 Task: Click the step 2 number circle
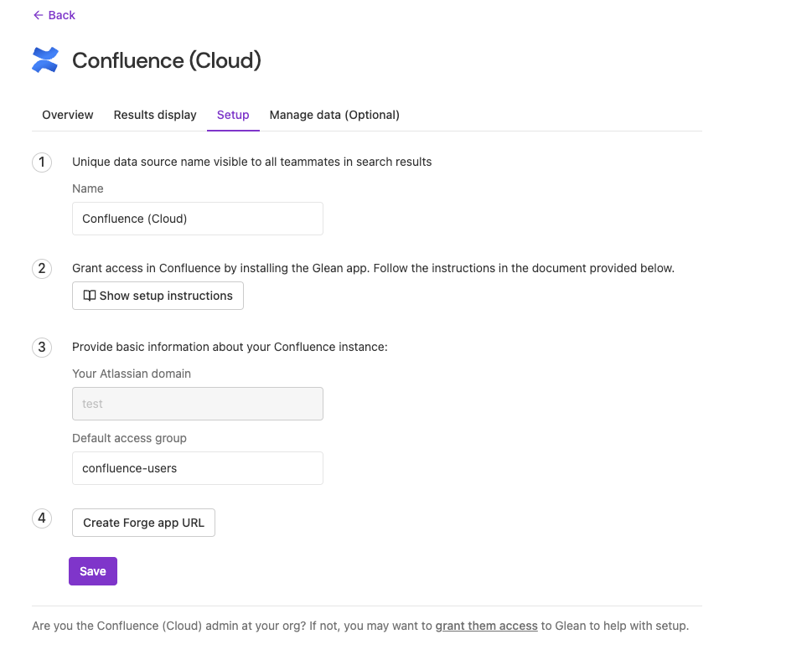(42, 269)
